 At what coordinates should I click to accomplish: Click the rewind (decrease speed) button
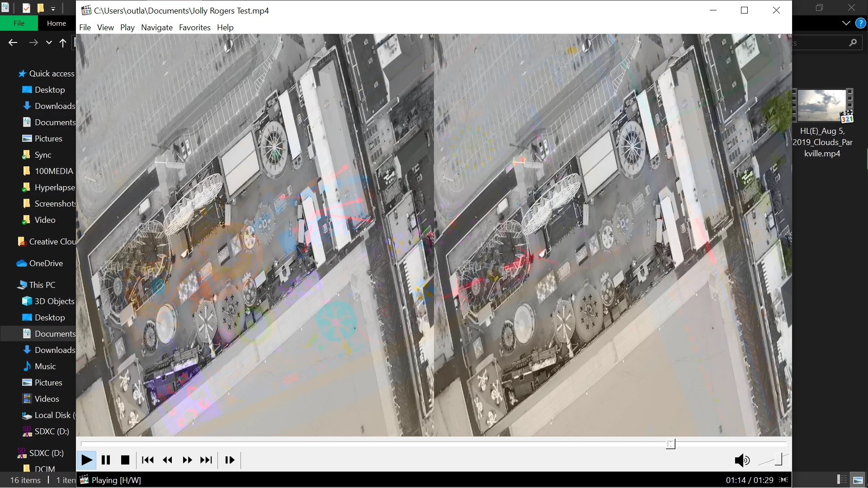click(x=167, y=460)
